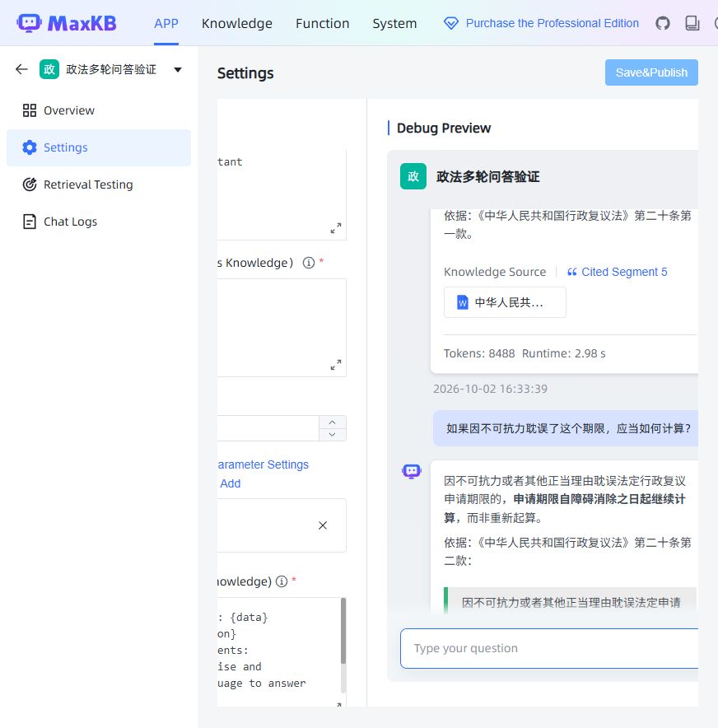Click the Chat Logs document icon
This screenshot has height=728, width=718.
30,222
